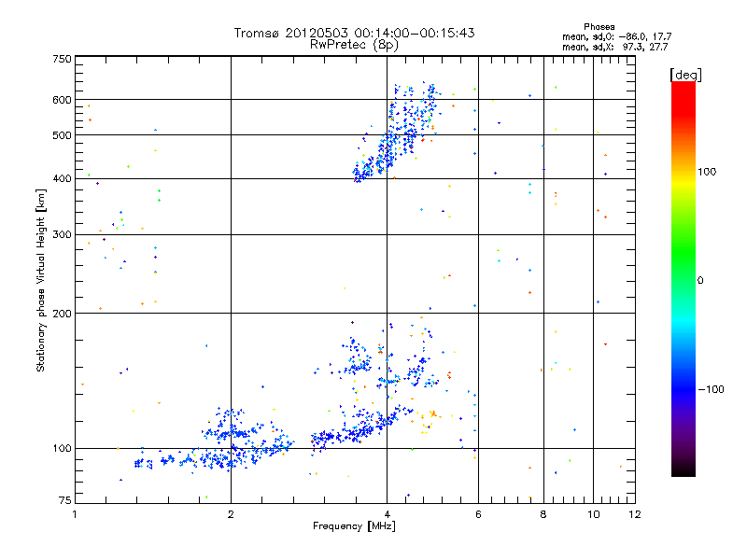
Task: Click the 200 tick label on the height axis
Action: point(62,314)
